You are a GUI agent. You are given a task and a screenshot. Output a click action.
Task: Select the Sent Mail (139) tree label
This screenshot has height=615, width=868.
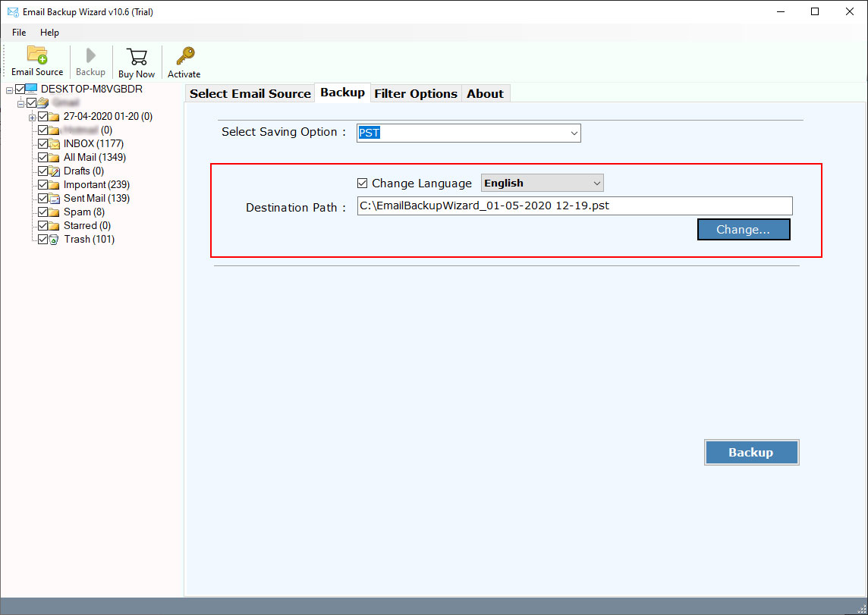click(96, 199)
